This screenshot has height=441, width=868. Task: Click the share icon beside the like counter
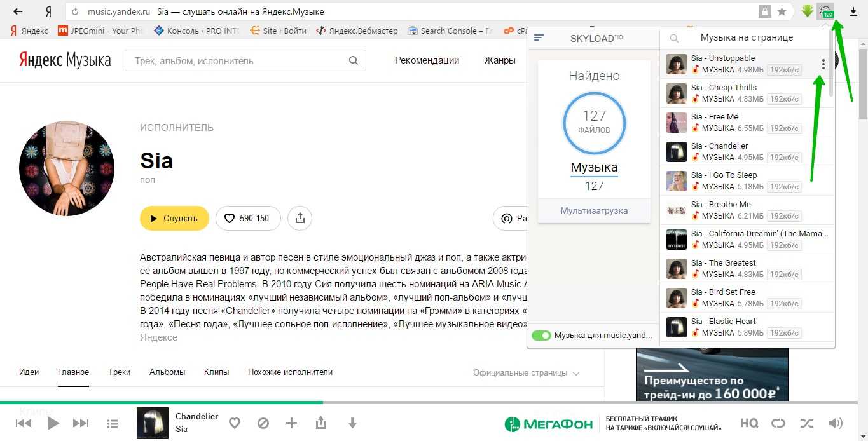300,218
